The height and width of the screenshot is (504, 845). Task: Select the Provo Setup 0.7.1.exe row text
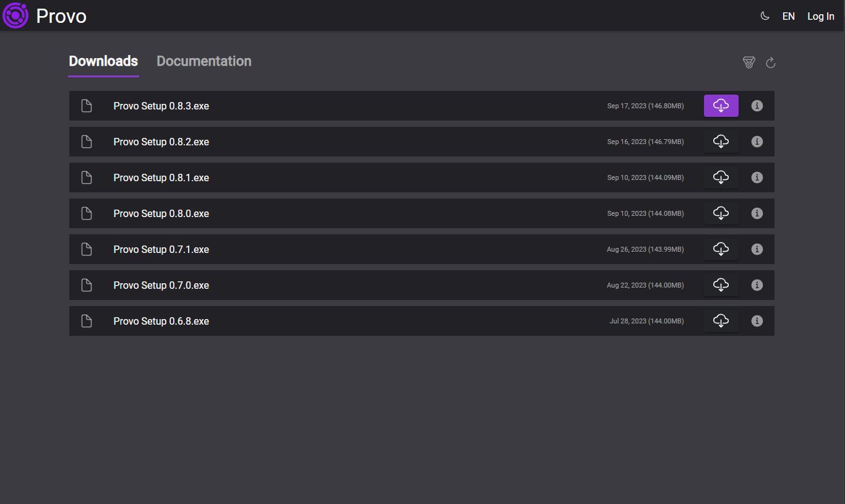161,249
